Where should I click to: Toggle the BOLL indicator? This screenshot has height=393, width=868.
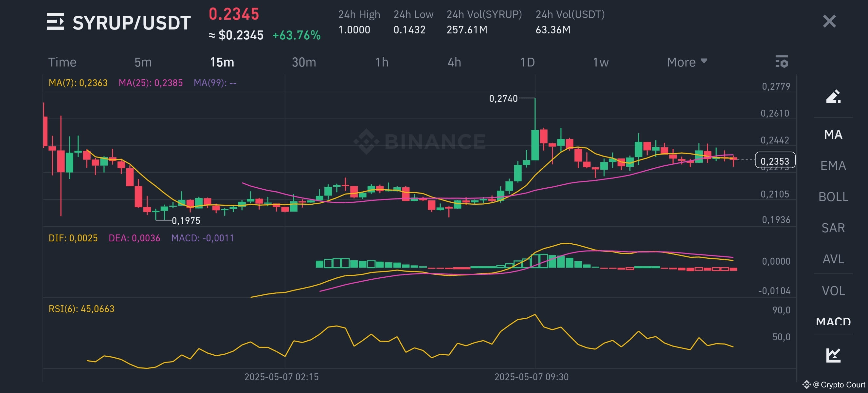click(x=833, y=197)
